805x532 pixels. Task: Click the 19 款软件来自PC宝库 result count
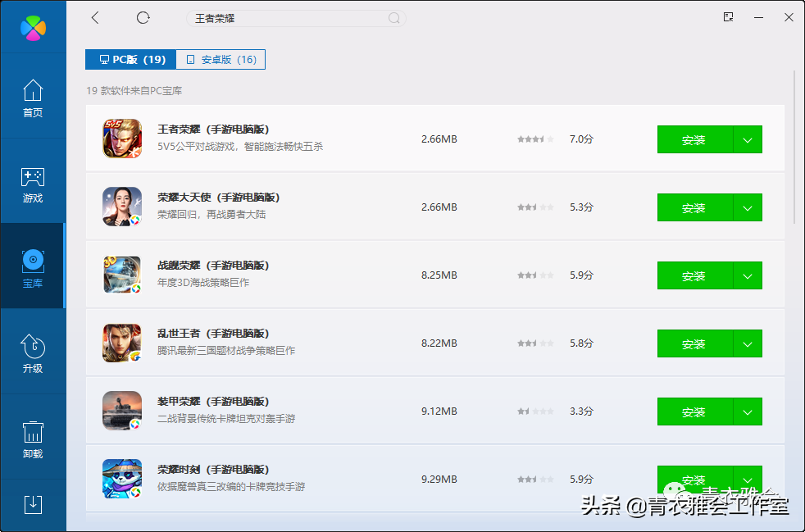[x=134, y=91]
